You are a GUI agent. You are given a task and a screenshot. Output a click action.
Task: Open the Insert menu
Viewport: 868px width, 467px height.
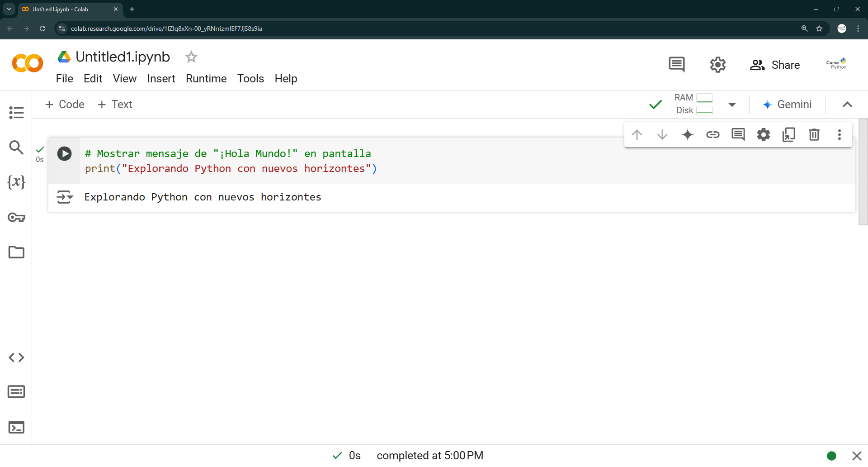(x=161, y=78)
